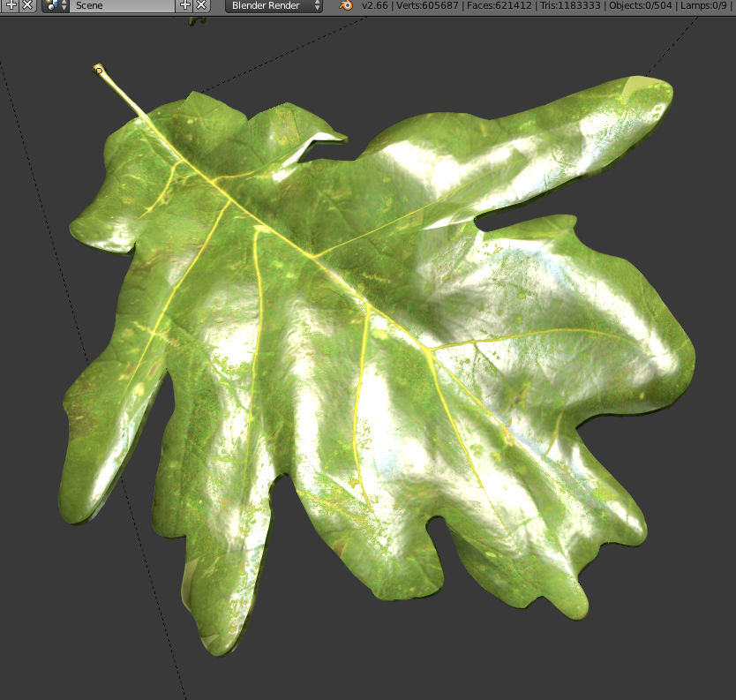
Task: Delete the current screen layout with the leftmost X
Action: tap(27, 5)
